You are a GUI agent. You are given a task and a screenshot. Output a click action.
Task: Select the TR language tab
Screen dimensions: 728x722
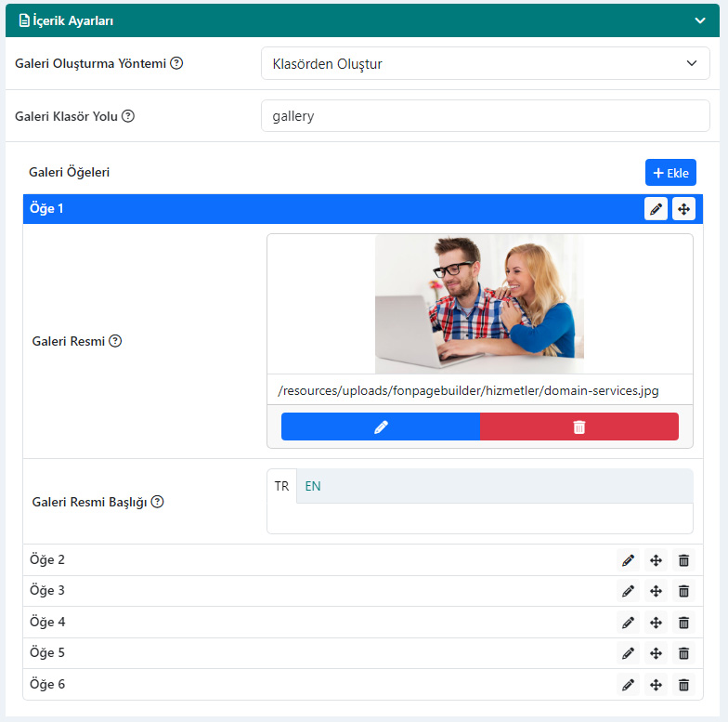(281, 486)
